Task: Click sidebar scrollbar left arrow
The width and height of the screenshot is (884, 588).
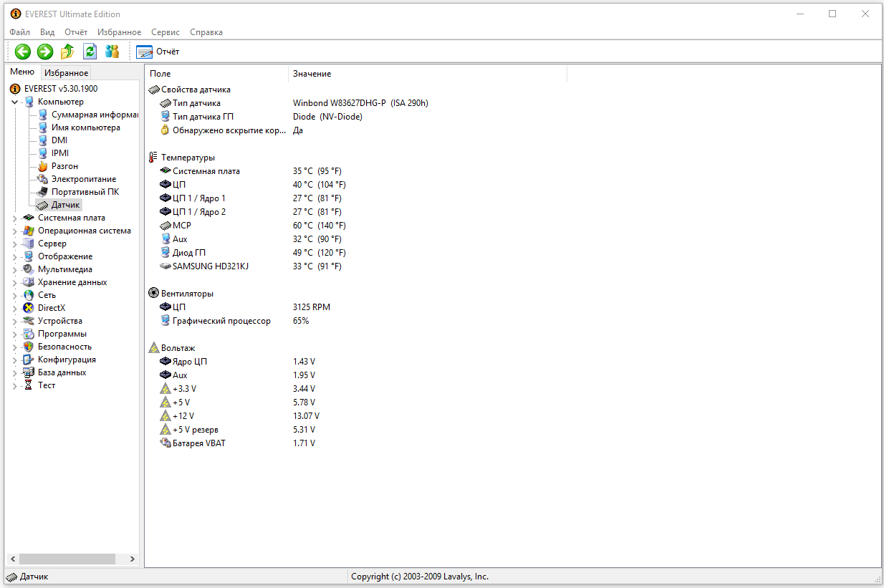Action: (12, 559)
